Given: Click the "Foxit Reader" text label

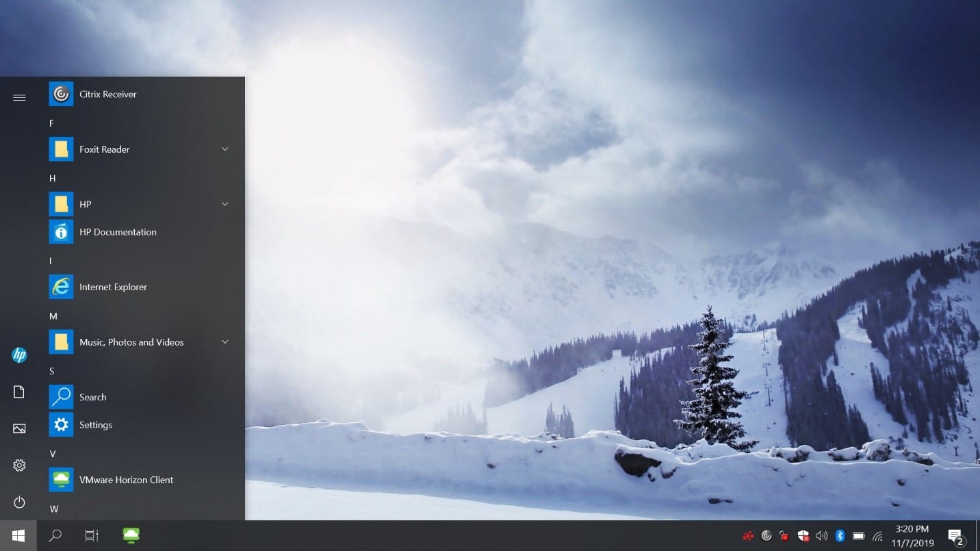Looking at the screenshot, I should click(x=104, y=149).
